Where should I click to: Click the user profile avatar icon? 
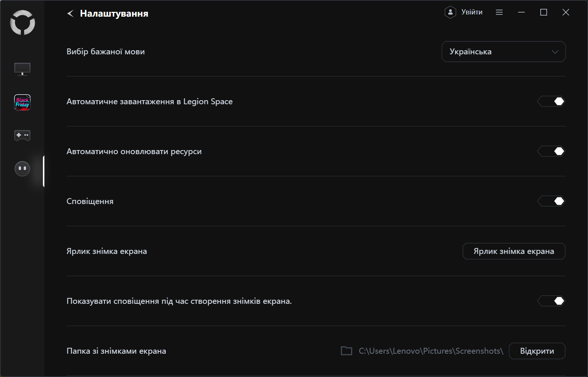tap(450, 12)
